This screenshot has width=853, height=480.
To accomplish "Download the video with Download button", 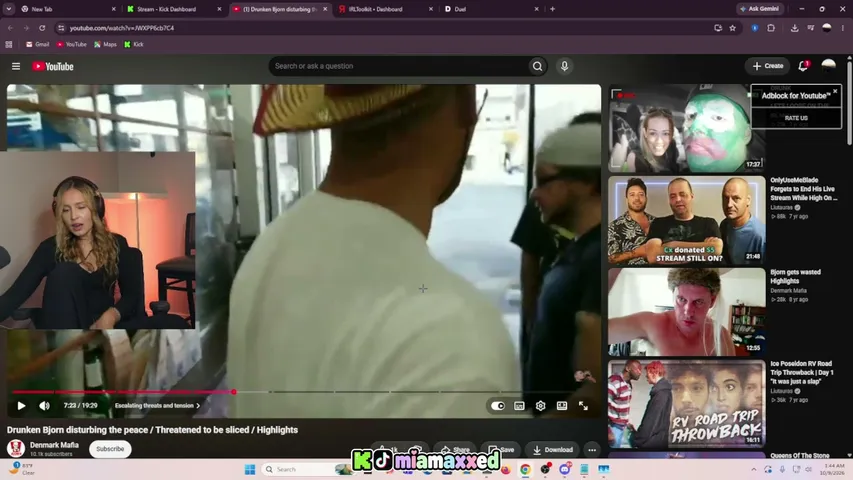I will pos(552,450).
